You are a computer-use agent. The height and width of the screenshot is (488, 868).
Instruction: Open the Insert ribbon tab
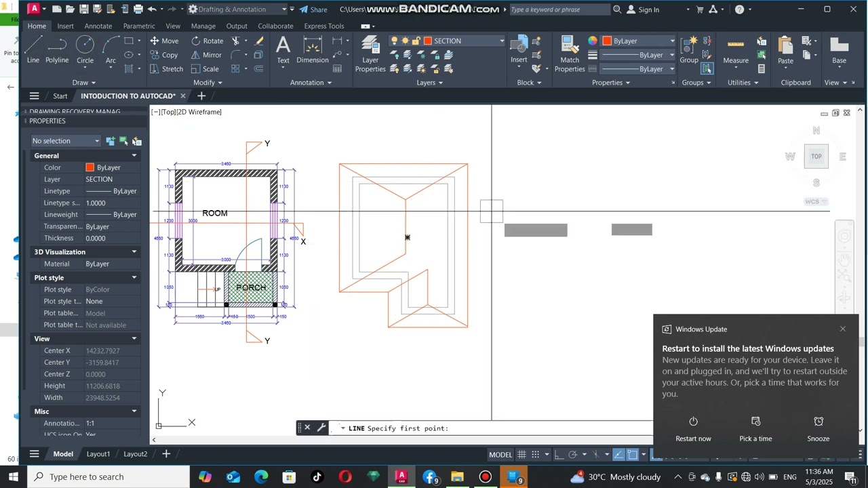pyautogui.click(x=65, y=26)
